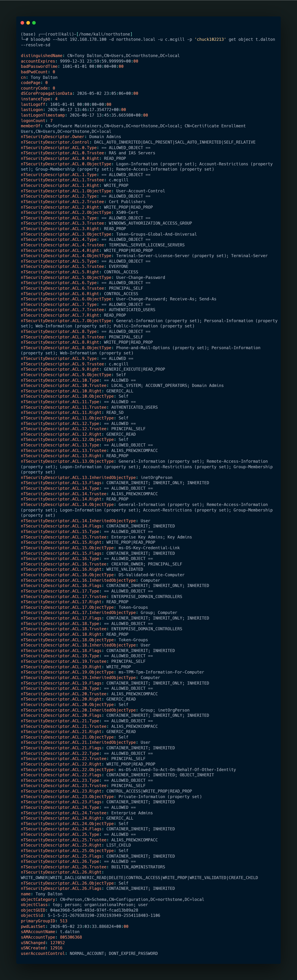The width and height of the screenshot is (297, 980).
Task: Click the 'WINDOWS_AUTHORIZATION_ACCESS_GROUP' trustee
Action: click(150, 223)
